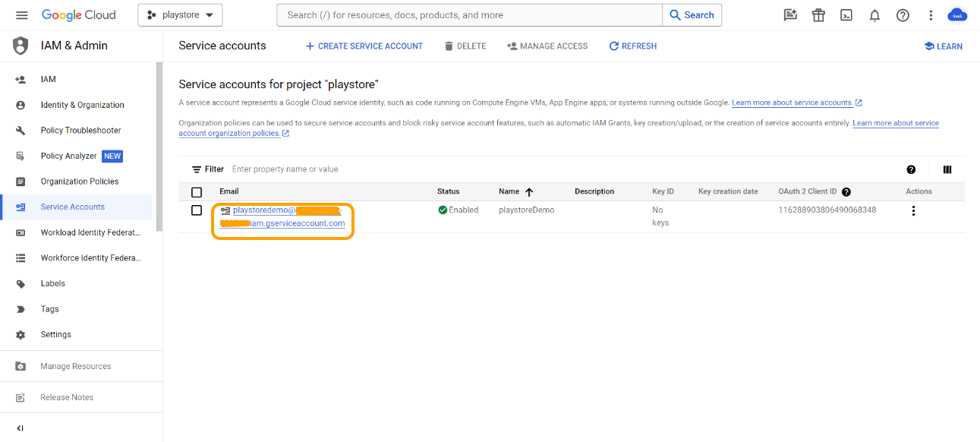Open the row Actions three-dot menu

[x=913, y=211]
